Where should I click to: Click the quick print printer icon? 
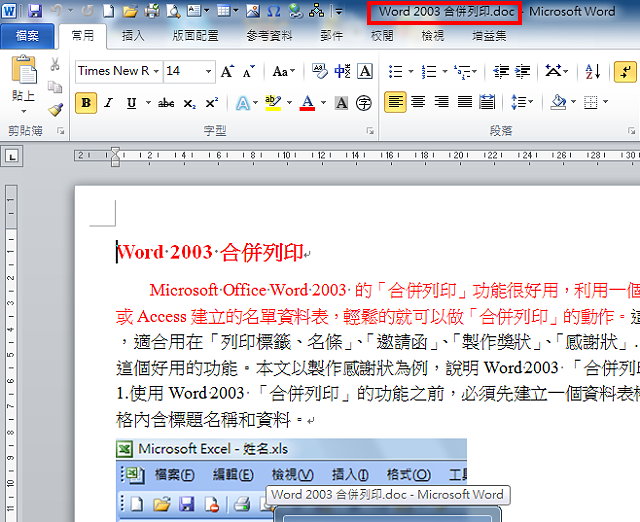(x=151, y=11)
